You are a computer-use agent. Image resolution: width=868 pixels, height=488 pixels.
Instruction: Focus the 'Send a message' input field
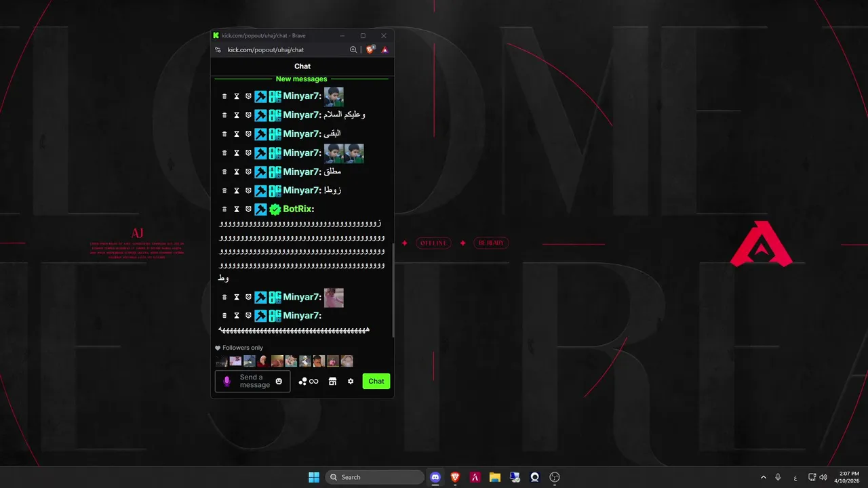tap(253, 381)
